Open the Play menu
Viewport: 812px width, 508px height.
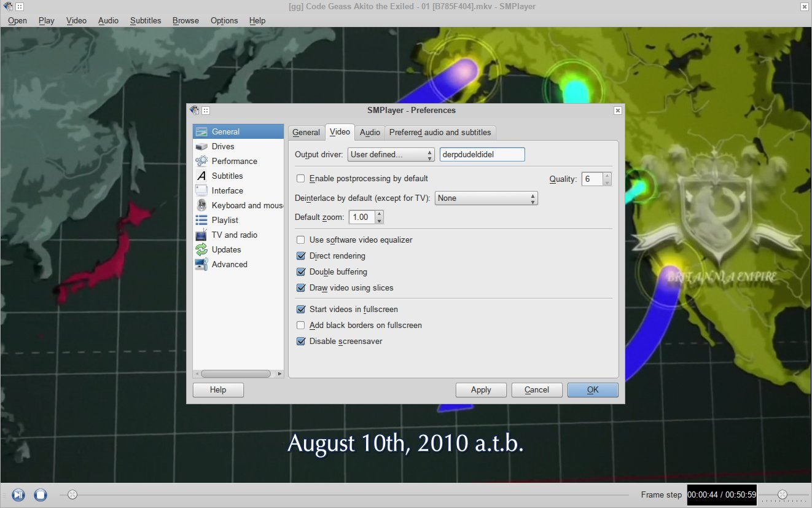pos(46,20)
